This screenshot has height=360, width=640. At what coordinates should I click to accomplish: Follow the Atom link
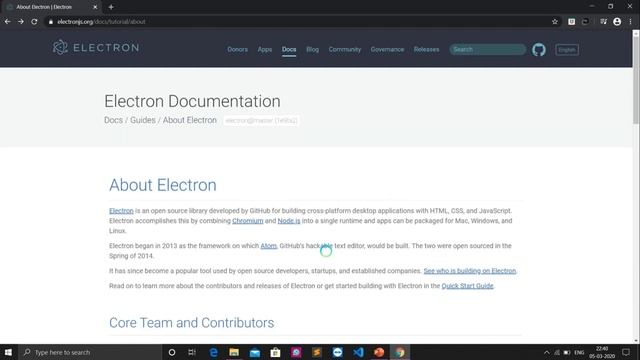coord(269,246)
